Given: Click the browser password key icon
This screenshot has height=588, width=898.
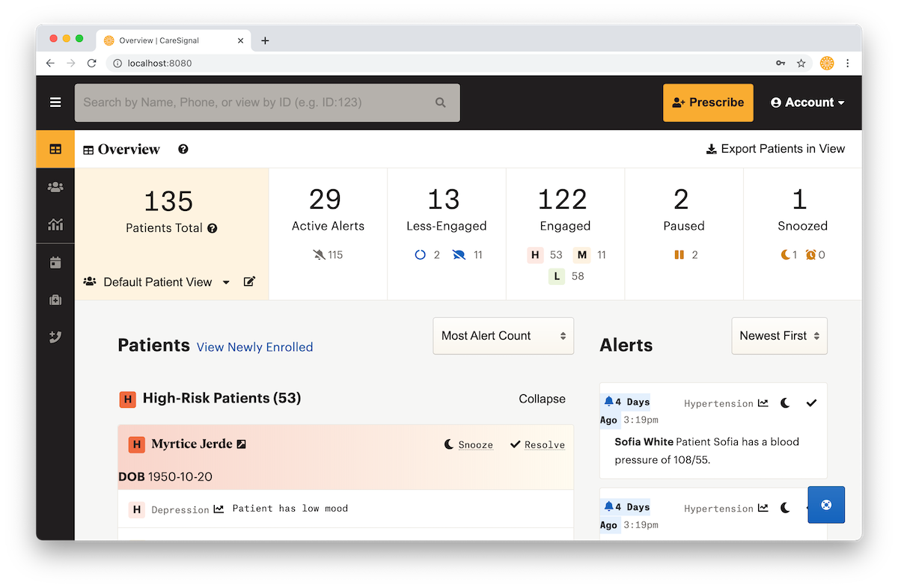Looking at the screenshot, I should (x=781, y=64).
